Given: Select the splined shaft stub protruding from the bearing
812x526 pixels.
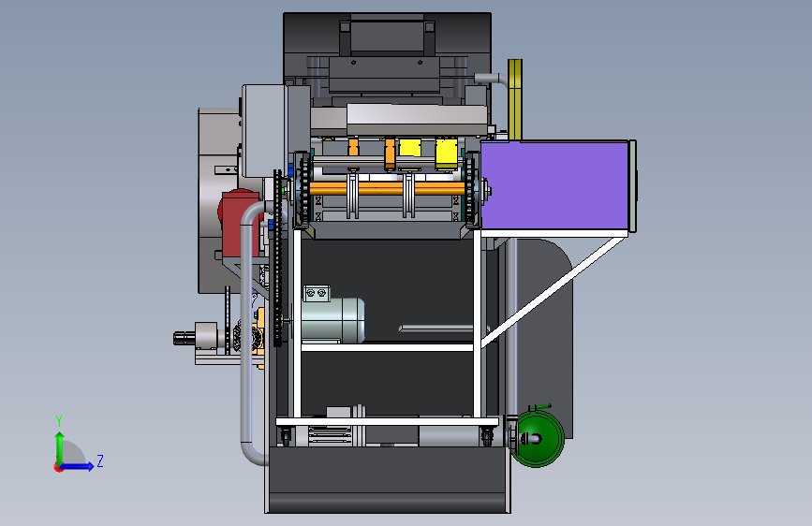Looking at the screenshot, I should [184, 338].
